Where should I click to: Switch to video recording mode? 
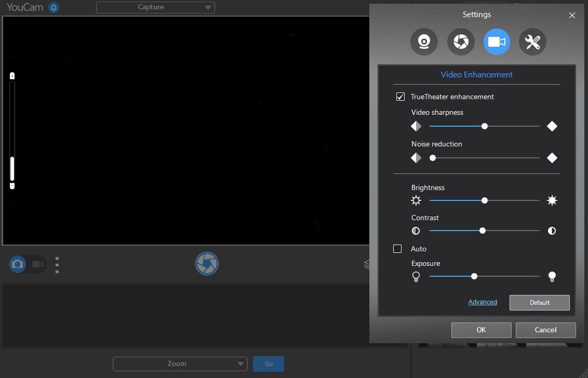pos(36,264)
